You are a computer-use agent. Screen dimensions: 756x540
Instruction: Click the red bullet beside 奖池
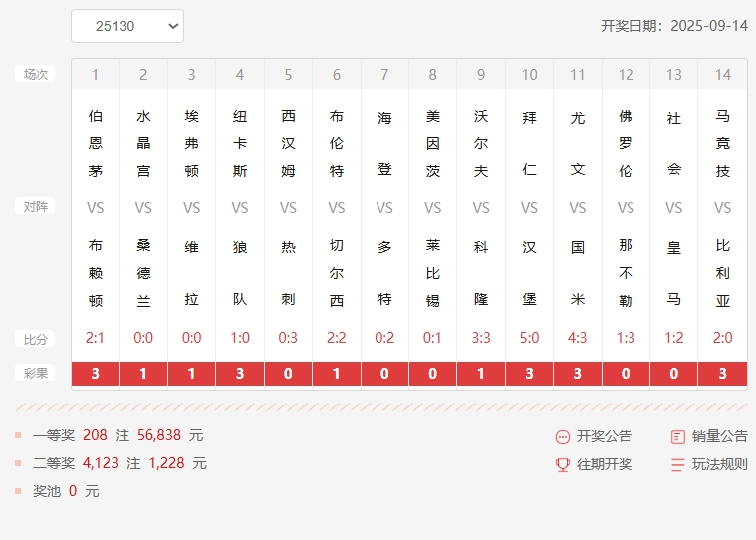coord(18,491)
